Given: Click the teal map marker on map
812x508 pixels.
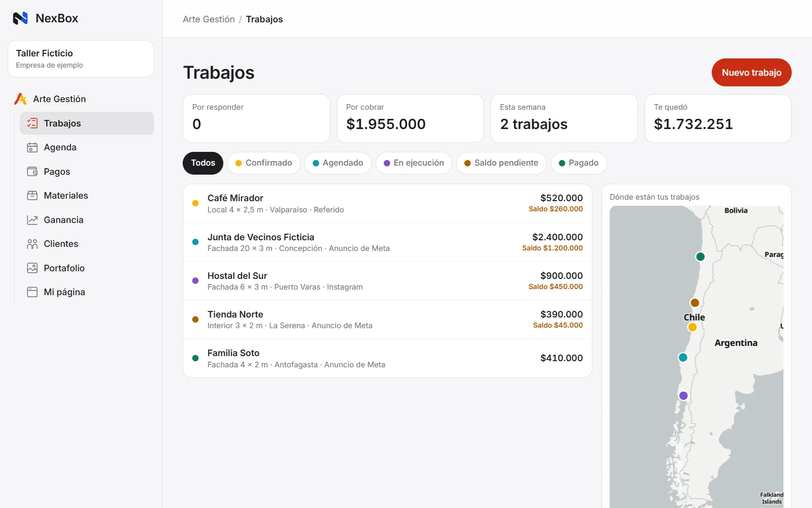Looking at the screenshot, I should click(683, 358).
